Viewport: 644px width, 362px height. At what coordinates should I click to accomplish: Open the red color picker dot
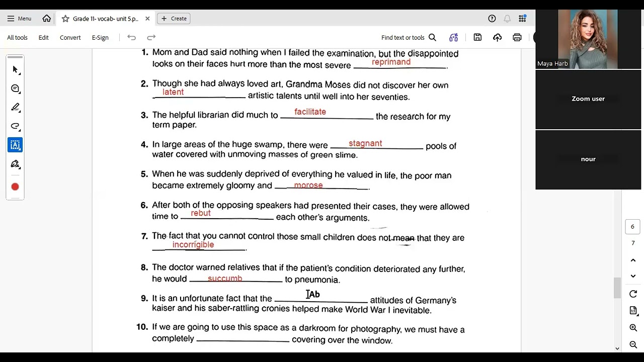[x=15, y=187]
